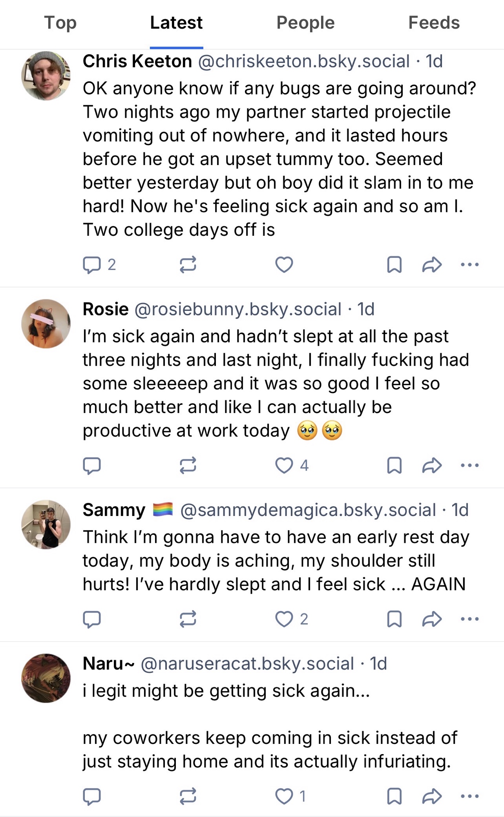Share Naru~'s post about coworkers
The image size is (504, 817).
432,796
